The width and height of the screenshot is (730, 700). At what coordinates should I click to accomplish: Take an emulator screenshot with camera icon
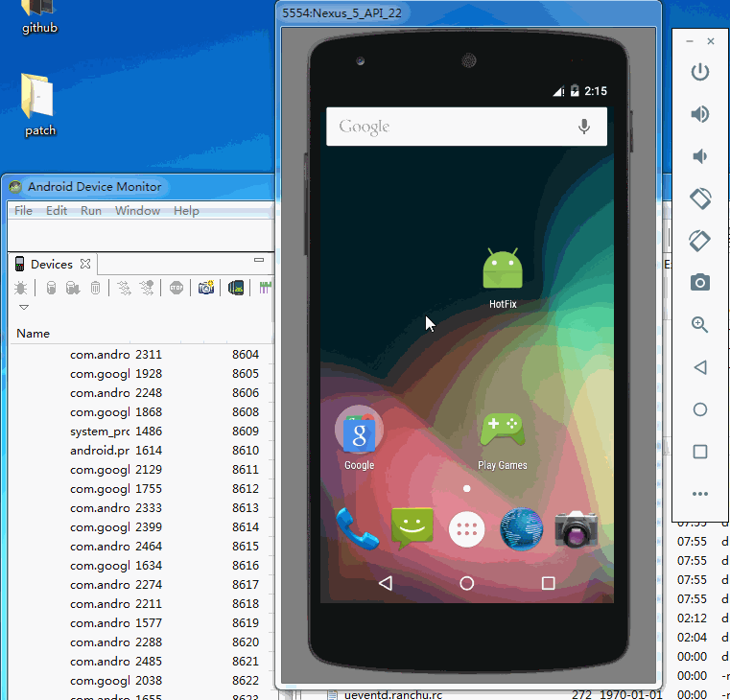699,282
